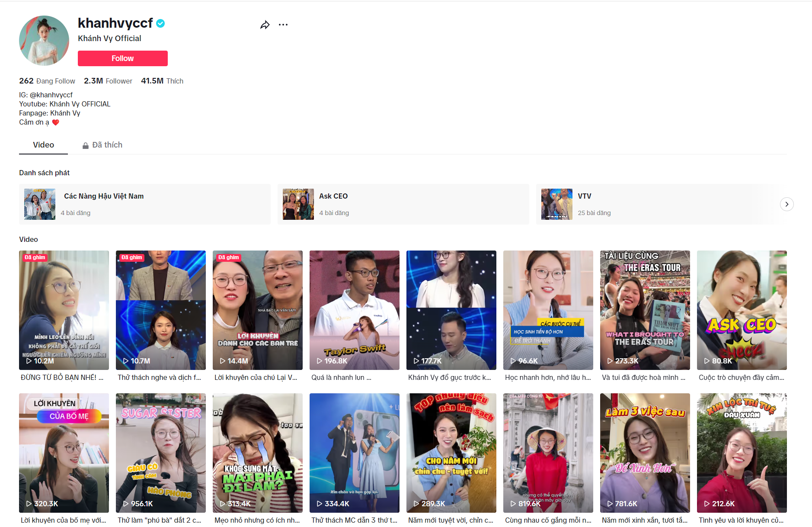This screenshot has height=527, width=812.
Task: Click play count icon on 10.2M video
Action: [x=29, y=361]
